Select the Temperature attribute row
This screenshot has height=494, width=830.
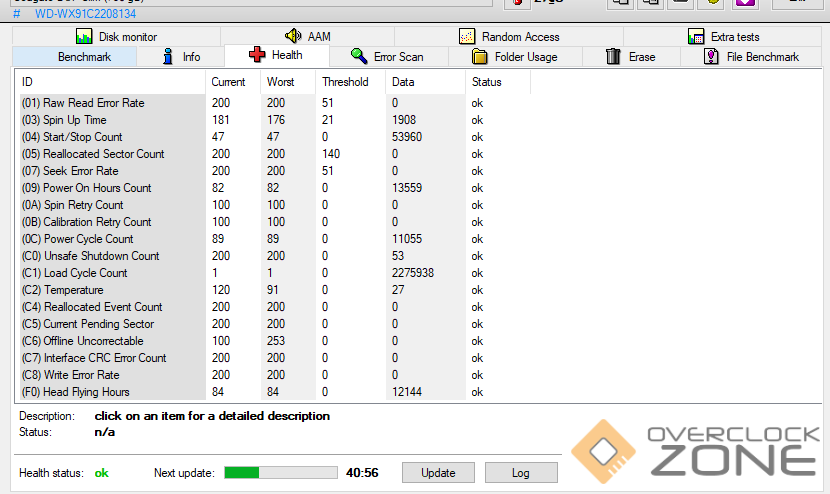coord(72,290)
